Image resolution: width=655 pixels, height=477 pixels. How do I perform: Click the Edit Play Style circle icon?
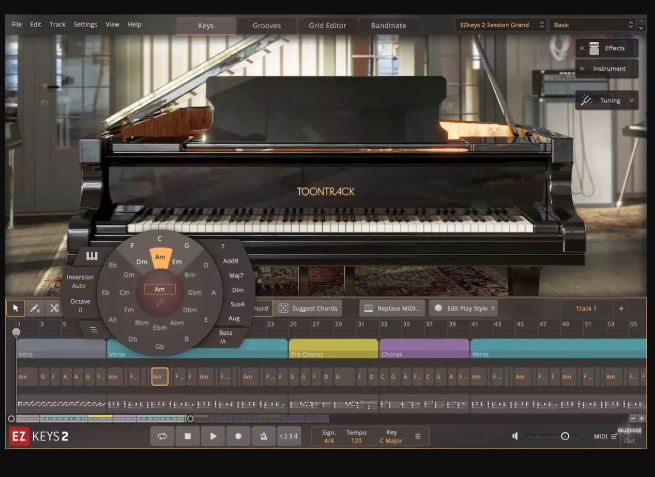coord(438,308)
